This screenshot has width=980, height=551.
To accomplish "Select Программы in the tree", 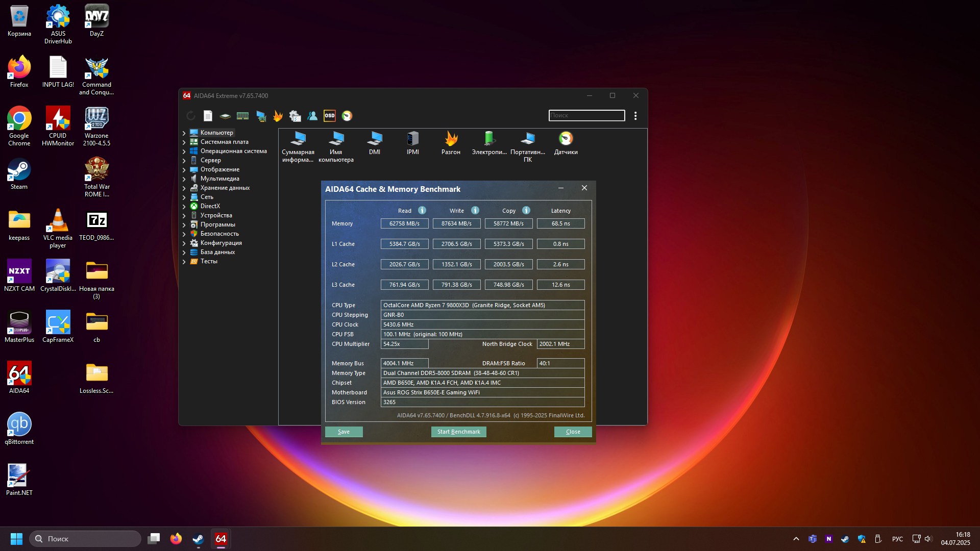I will click(x=217, y=224).
